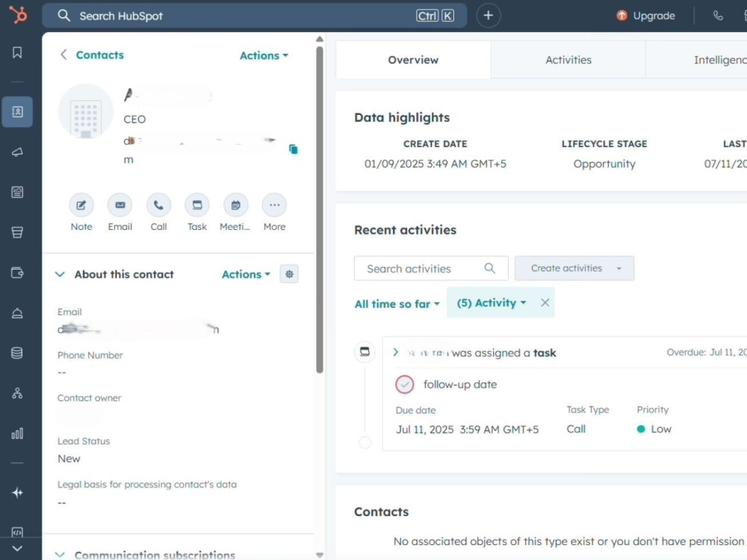747x560 pixels.
Task: Expand the sidebar with the bottom chevron
Action: tap(17, 549)
